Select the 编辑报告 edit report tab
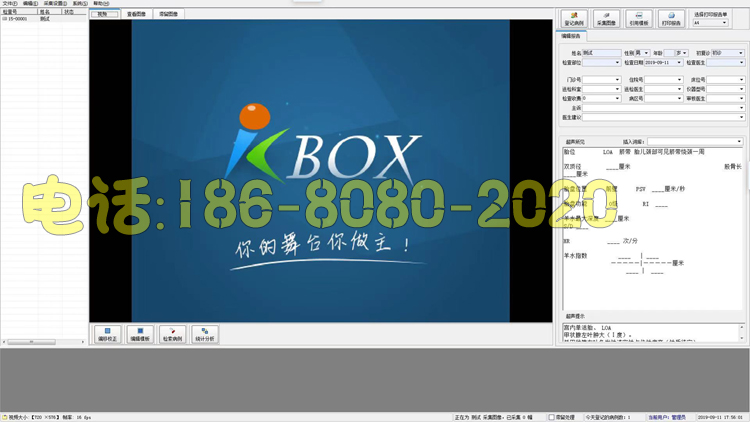 click(x=571, y=36)
